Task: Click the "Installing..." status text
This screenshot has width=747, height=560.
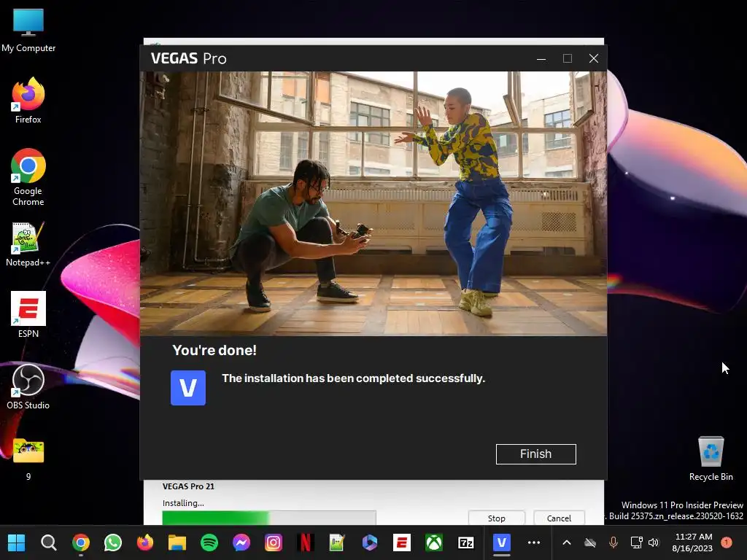Action: click(183, 503)
